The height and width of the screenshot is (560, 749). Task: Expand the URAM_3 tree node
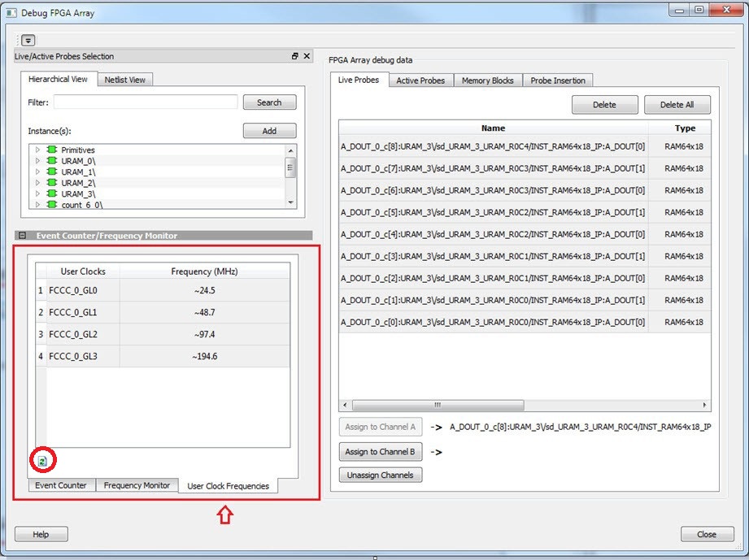point(37,194)
